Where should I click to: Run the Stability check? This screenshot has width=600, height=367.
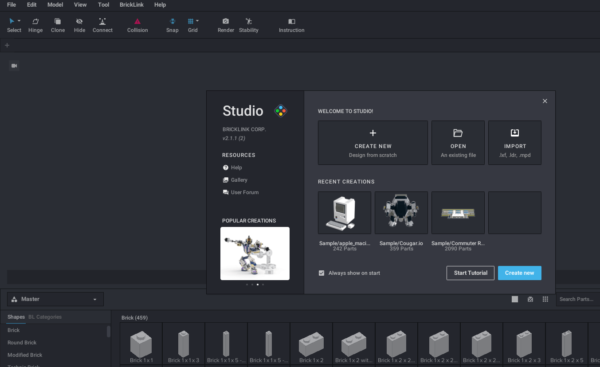(x=249, y=25)
